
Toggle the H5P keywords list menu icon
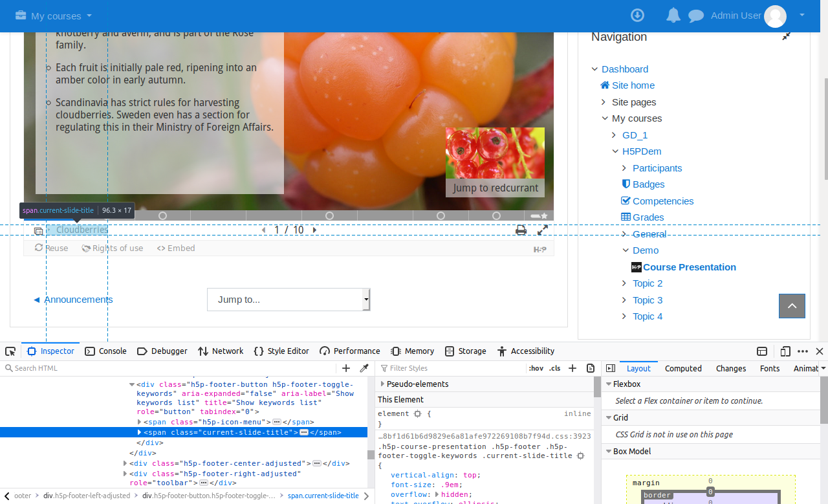tap(38, 230)
